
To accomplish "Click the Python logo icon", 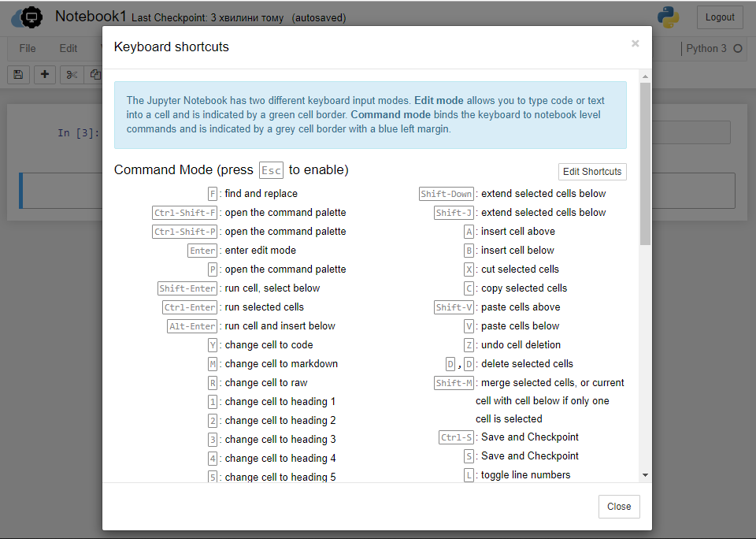I will click(x=669, y=17).
